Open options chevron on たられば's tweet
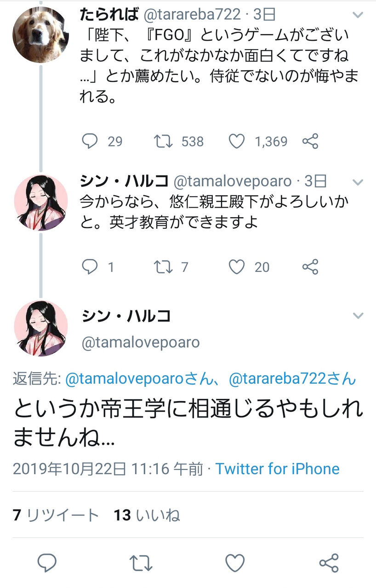 click(358, 15)
